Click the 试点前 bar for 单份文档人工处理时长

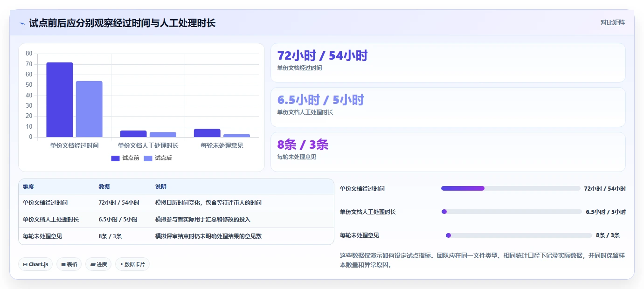point(133,134)
